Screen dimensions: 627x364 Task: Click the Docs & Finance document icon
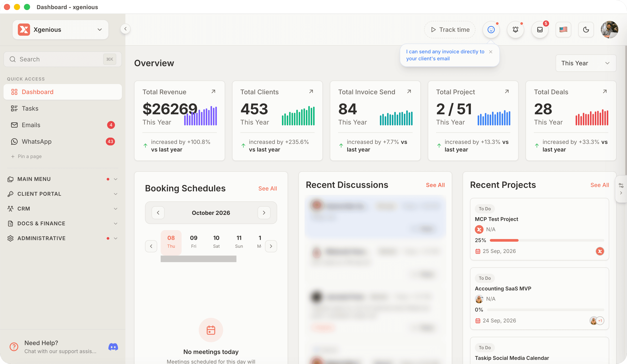click(x=10, y=223)
